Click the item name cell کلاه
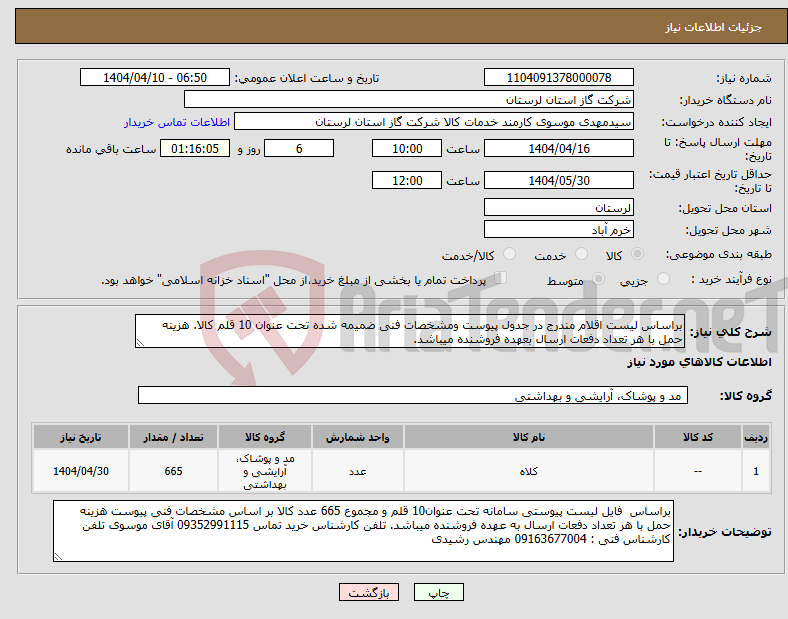 point(529,471)
